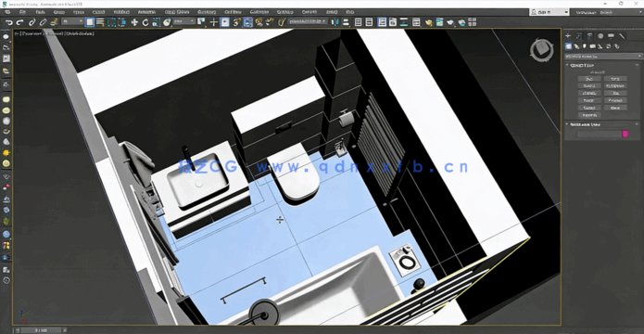This screenshot has height=334, width=644.
Task: Select the Shapes category icon
Action: 576,46
